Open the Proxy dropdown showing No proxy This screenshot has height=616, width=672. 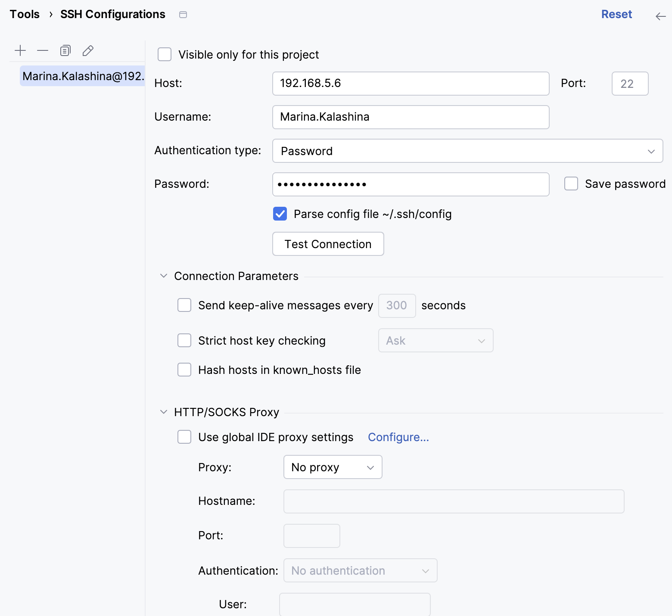pos(333,467)
